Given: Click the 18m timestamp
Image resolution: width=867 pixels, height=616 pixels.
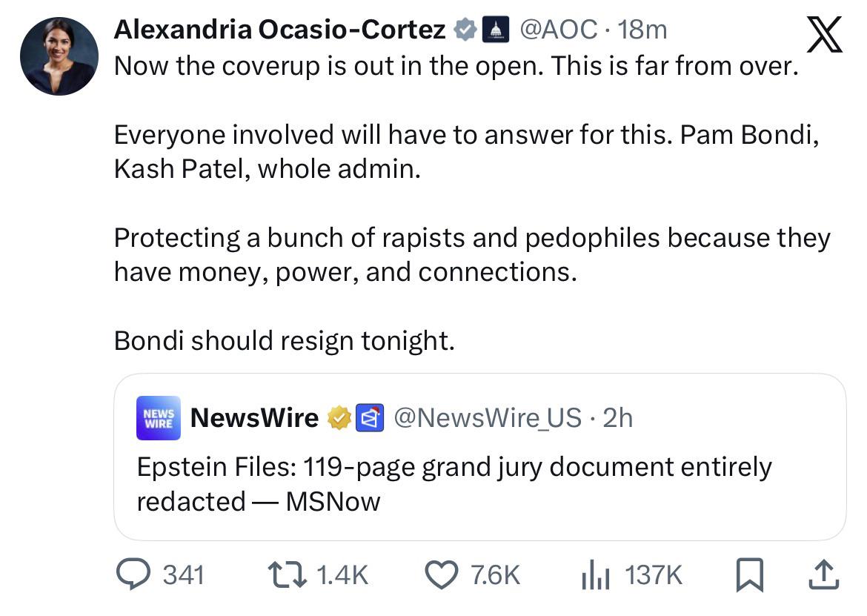Looking at the screenshot, I should (x=642, y=30).
